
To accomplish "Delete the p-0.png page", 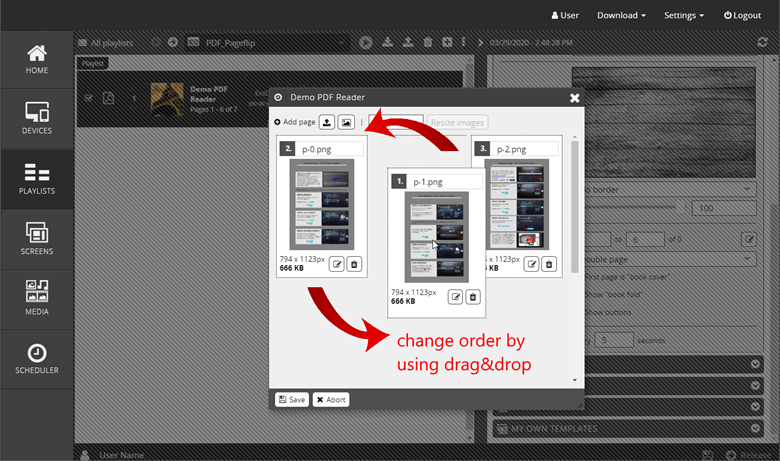I will (x=354, y=264).
